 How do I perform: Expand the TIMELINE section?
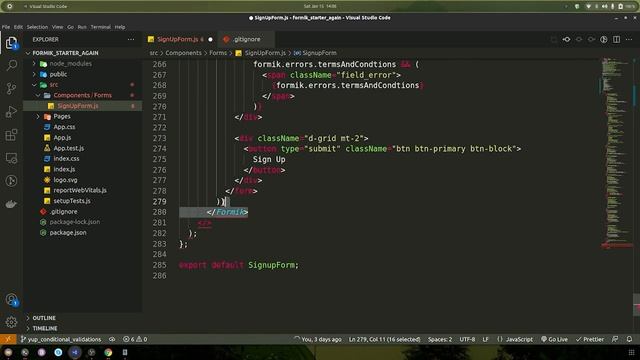pos(45,328)
